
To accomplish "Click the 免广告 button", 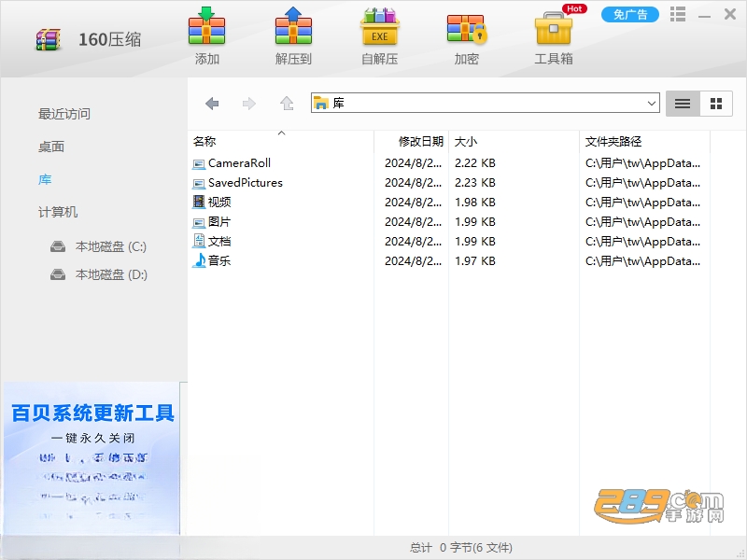I will pos(629,15).
